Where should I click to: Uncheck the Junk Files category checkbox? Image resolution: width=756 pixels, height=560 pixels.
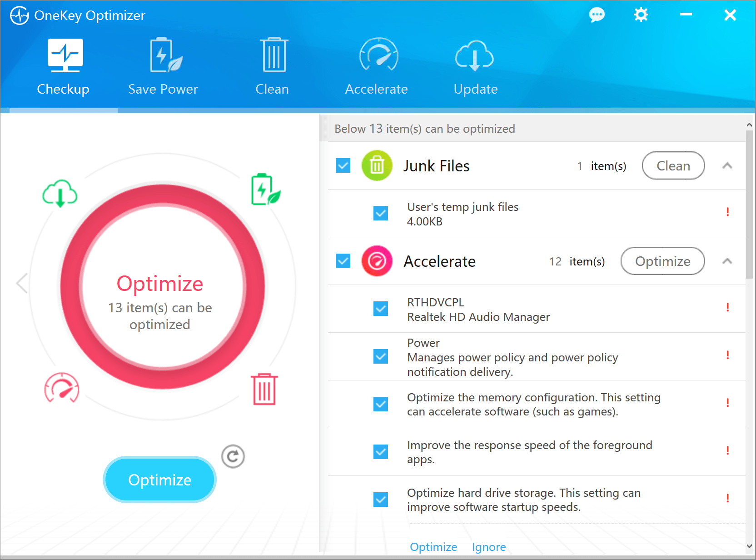click(x=343, y=165)
